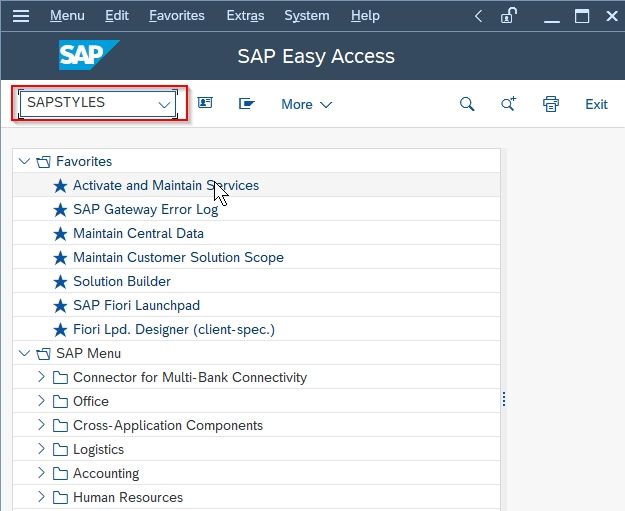Click the SAP menu folder icon in the toolbar
The image size is (625, 511).
click(246, 104)
